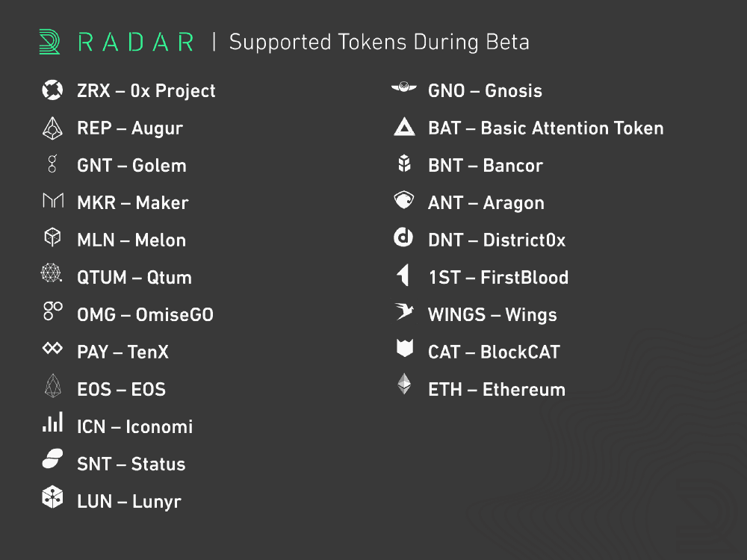Screen dimensions: 747x560
Task: Click the BlockCAT cat-head icon
Action: click(x=405, y=348)
